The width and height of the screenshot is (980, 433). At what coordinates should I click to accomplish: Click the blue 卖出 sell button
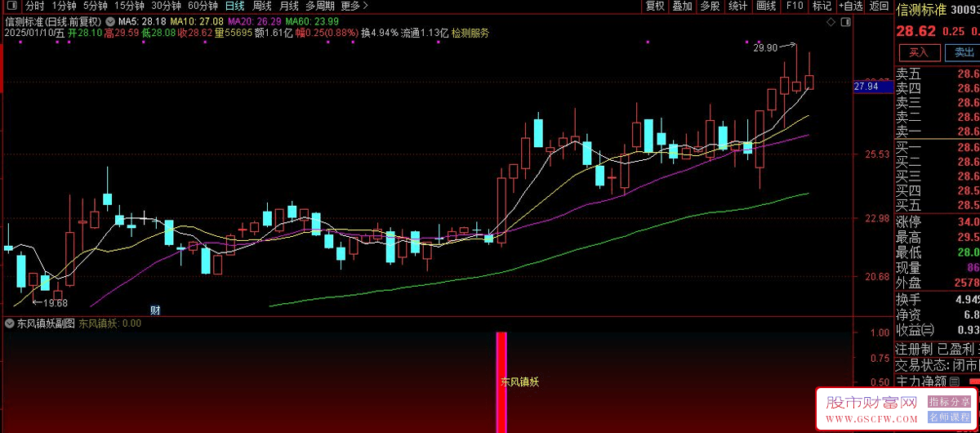coord(964,52)
